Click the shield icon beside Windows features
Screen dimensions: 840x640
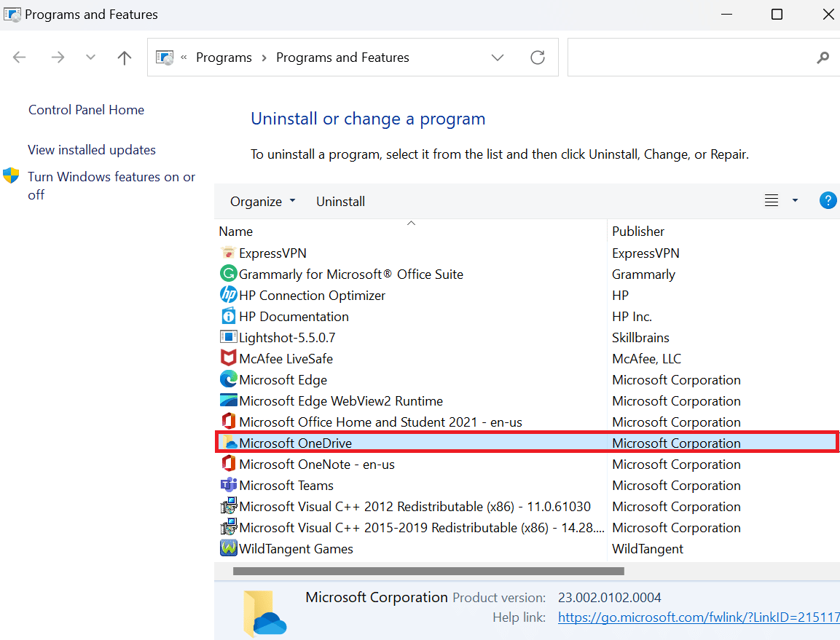click(x=11, y=175)
